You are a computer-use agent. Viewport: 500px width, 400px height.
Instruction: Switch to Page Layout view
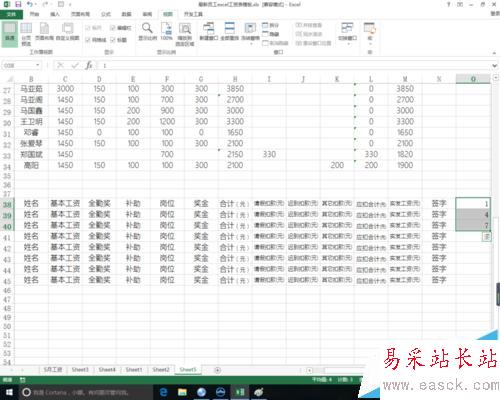44,32
